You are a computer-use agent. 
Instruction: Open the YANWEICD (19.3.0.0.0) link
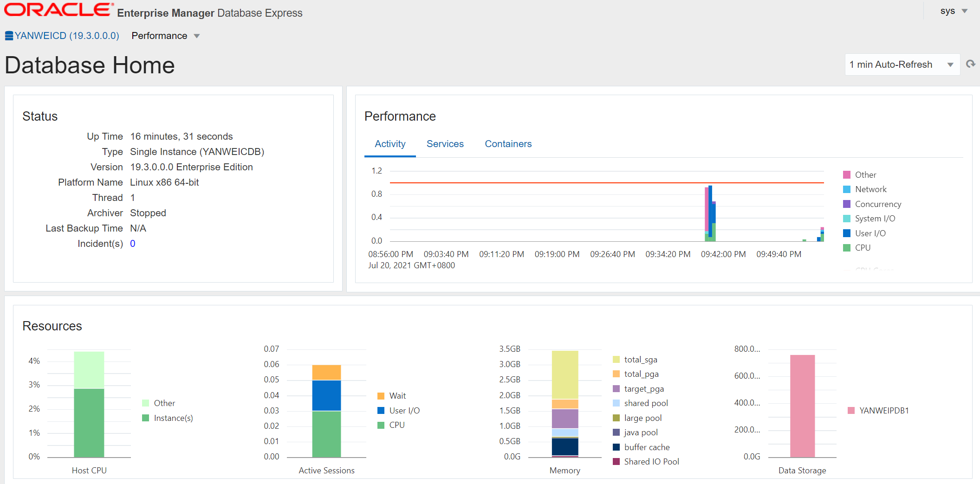67,36
